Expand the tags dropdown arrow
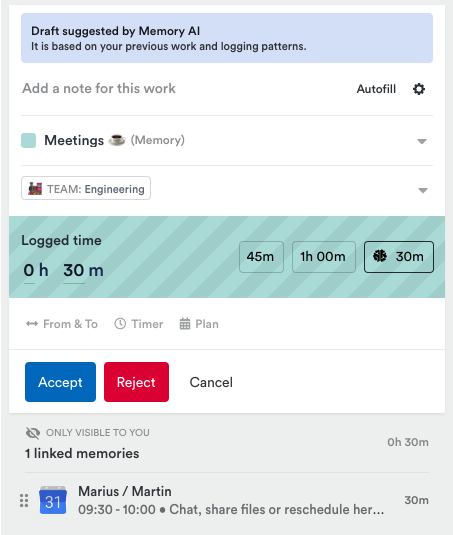Viewport: 453px width, 535px height. tap(423, 190)
